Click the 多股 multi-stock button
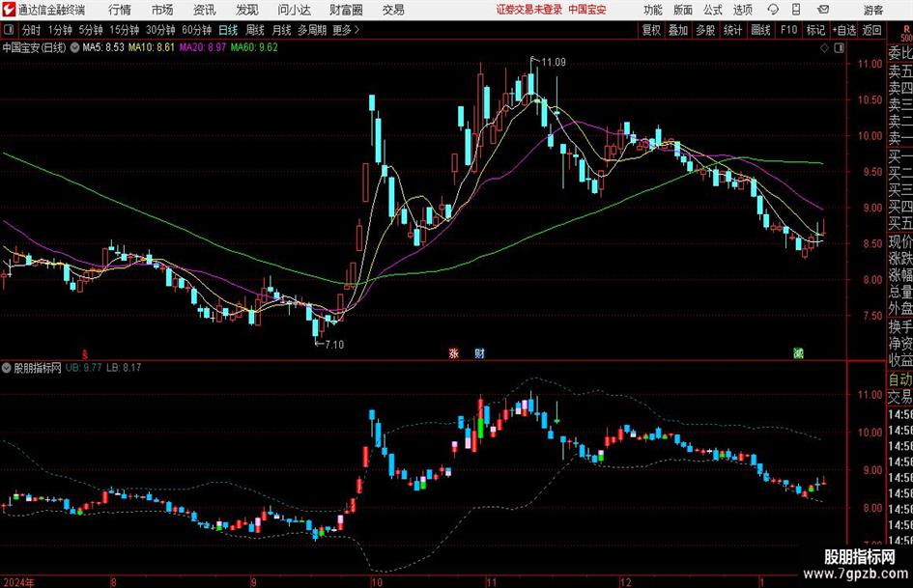 [x=705, y=30]
